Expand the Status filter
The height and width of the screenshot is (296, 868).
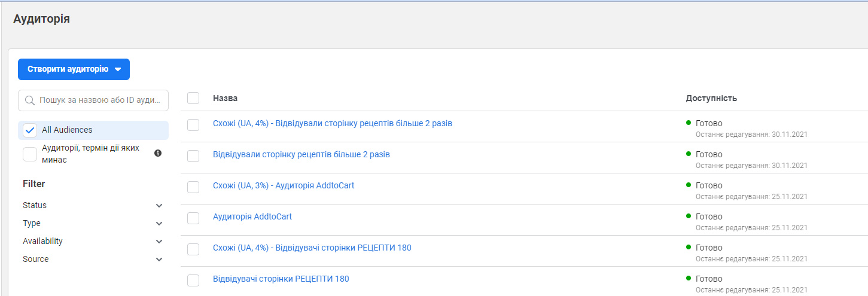[x=159, y=205]
